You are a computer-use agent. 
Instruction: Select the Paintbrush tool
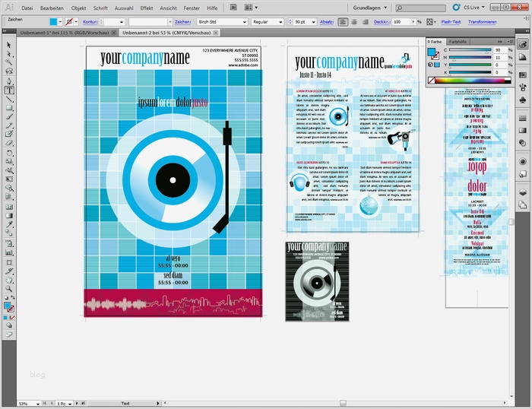tap(9, 116)
